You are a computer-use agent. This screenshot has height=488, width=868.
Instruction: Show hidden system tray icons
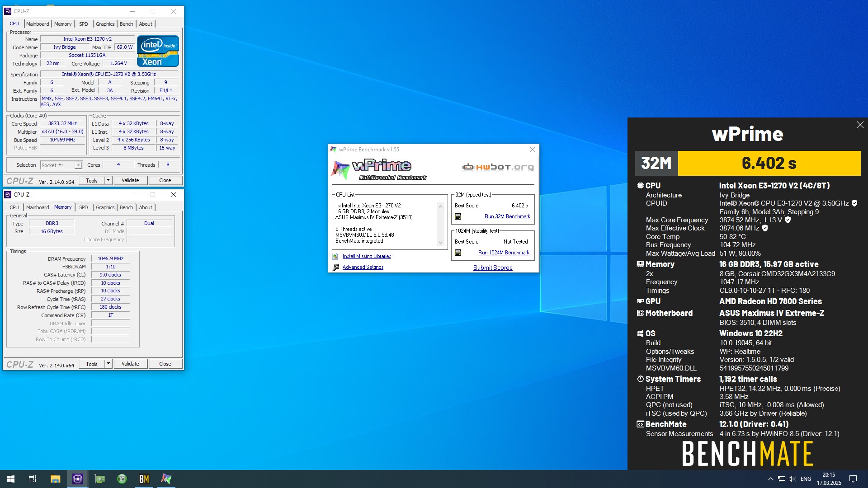coord(770,479)
